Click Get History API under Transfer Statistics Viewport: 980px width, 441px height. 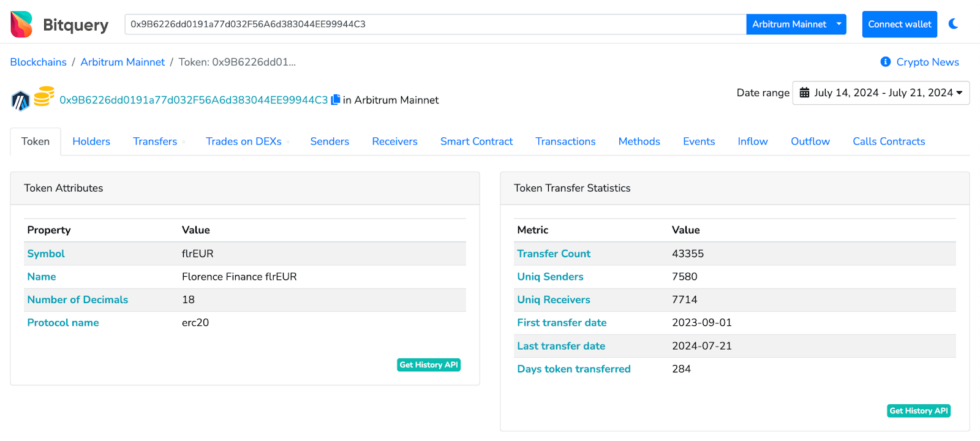[x=919, y=411]
